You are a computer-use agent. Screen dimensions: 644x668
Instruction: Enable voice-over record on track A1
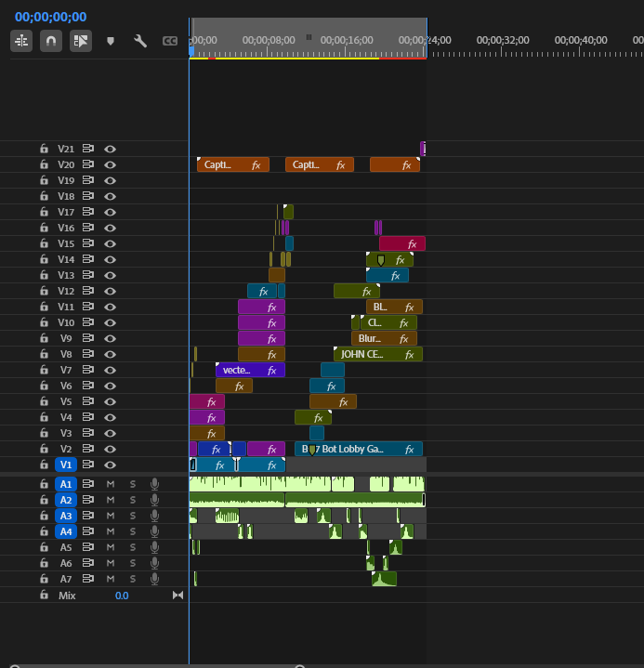click(x=154, y=484)
